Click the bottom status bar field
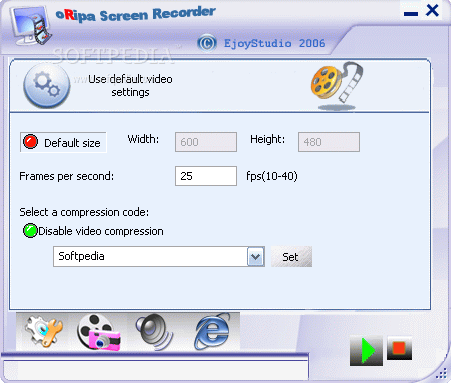 [x=155, y=370]
